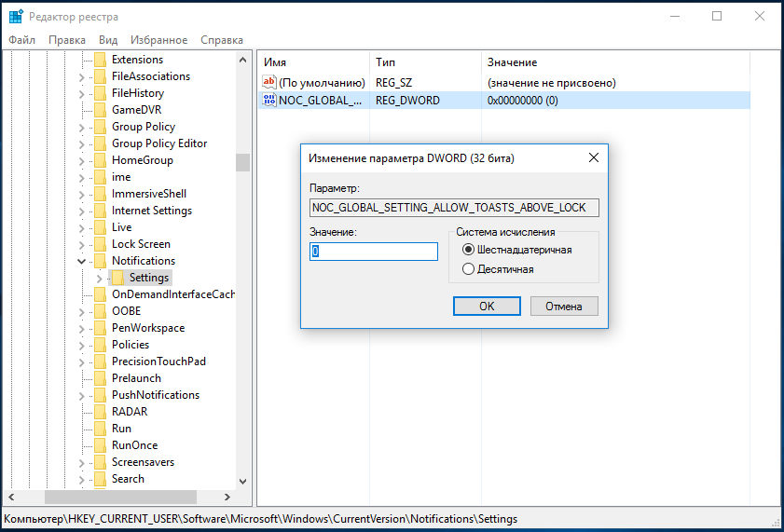Viewport: 784px width, 532px height.
Task: Click the ImmersiveShell folder icon
Action: point(100,194)
